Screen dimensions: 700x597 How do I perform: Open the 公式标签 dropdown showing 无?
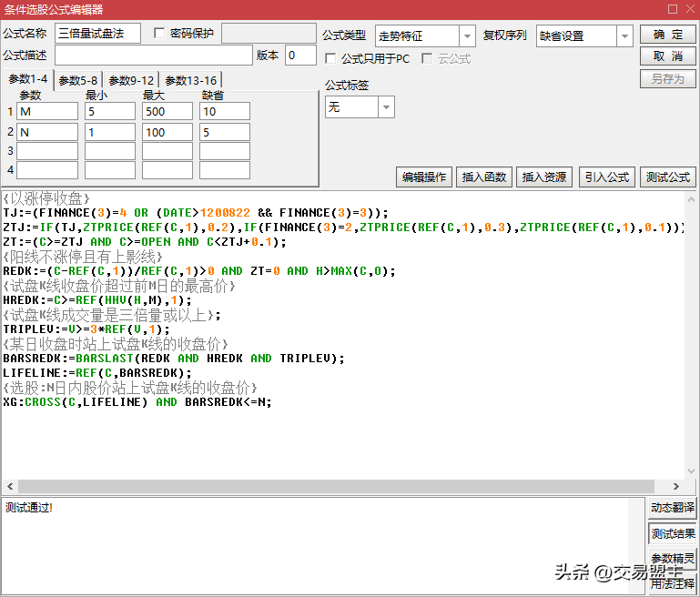pyautogui.click(x=386, y=107)
